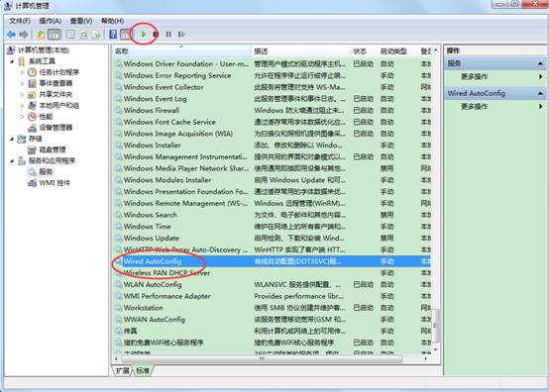Image resolution: width=549 pixels, height=392 pixels.
Task: Start the service with green play icon
Action: click(x=144, y=35)
